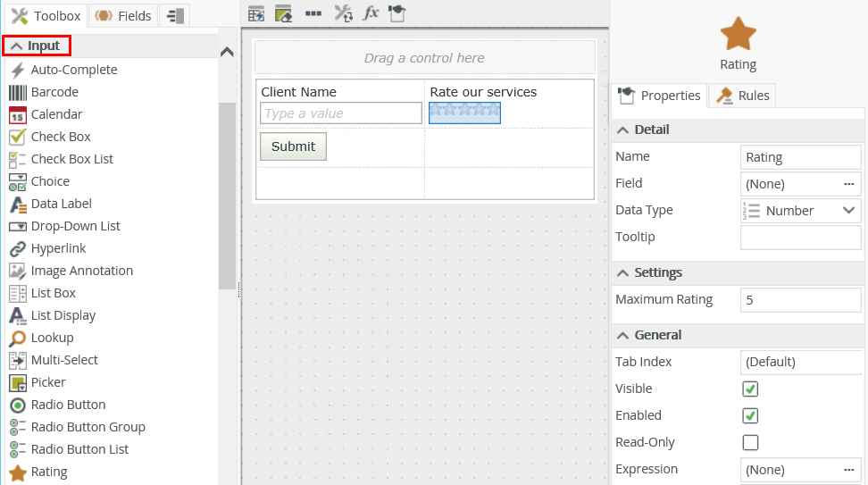Select the Barcode control in the toolbox
Viewport: 868px width, 485px height.
click(x=54, y=92)
